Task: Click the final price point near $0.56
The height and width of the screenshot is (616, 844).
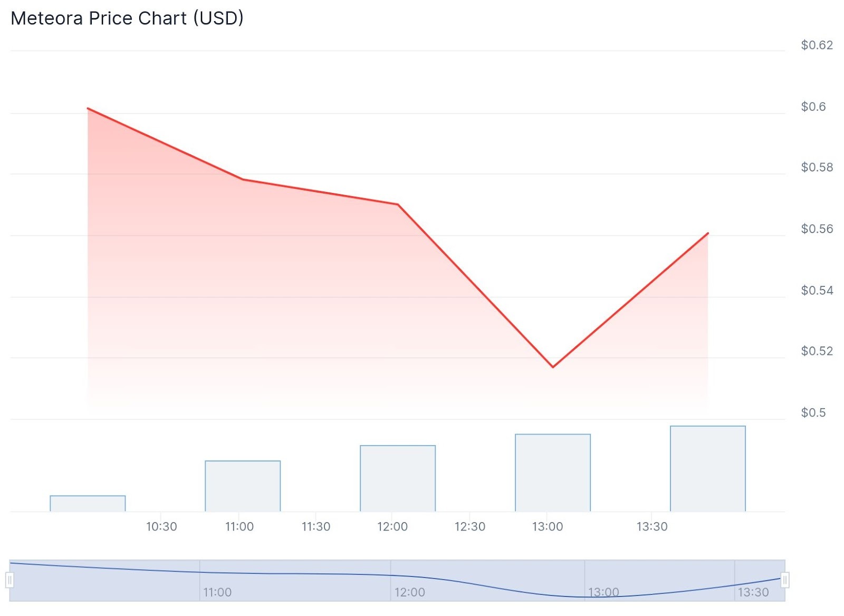Action: [708, 233]
